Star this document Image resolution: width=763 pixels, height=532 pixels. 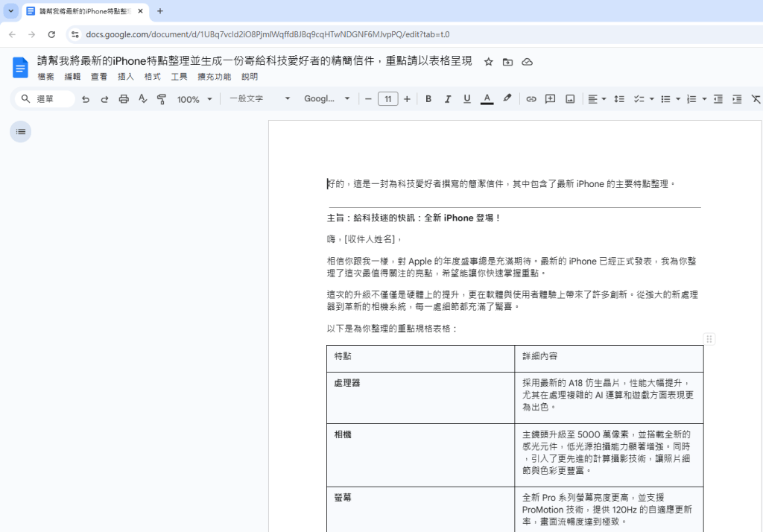coord(489,62)
